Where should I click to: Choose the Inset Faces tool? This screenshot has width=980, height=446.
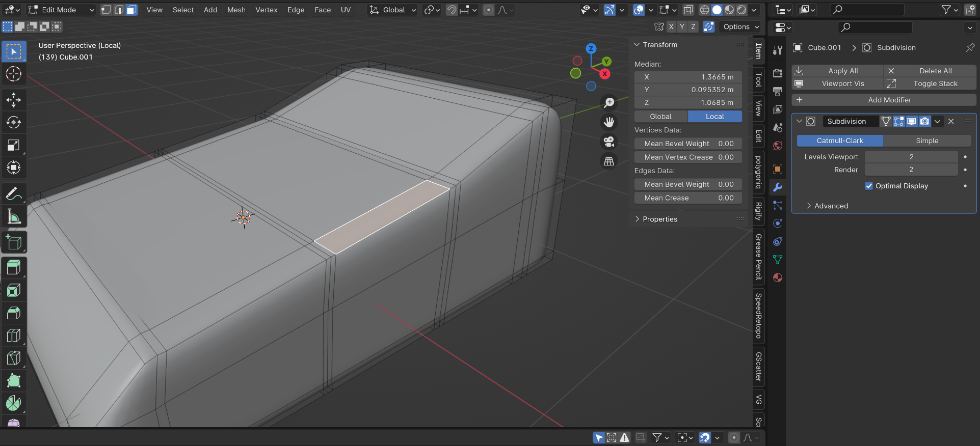point(14,290)
